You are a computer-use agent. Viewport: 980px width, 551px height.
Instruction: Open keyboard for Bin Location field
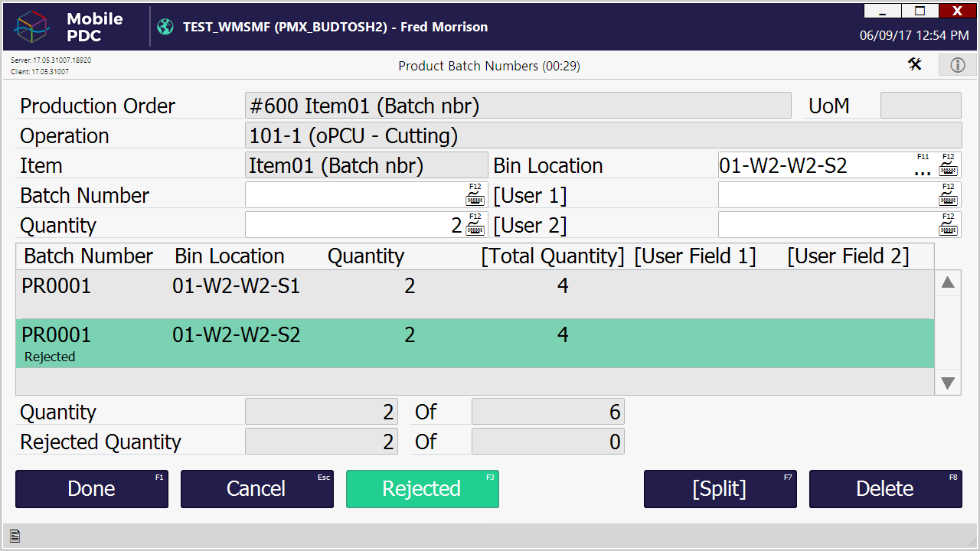point(948,165)
